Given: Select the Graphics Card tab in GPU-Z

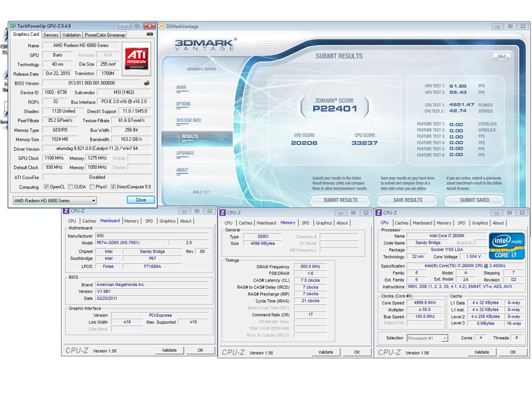Looking at the screenshot, I should click(x=26, y=34).
